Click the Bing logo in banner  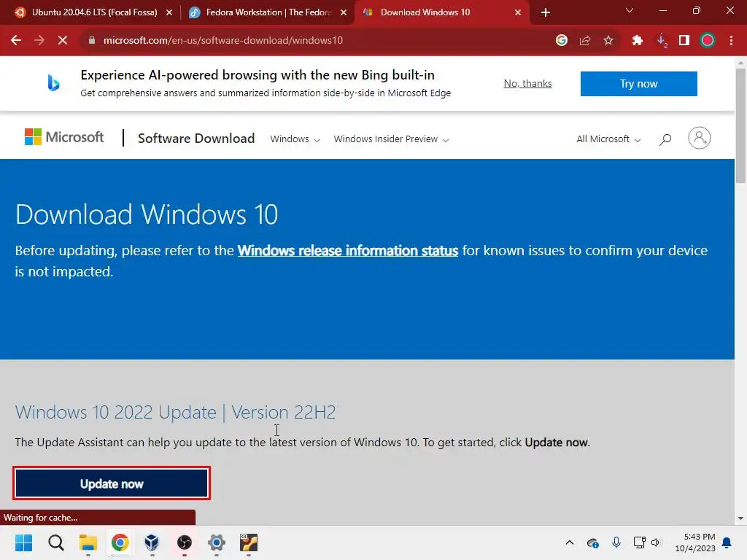coord(53,83)
